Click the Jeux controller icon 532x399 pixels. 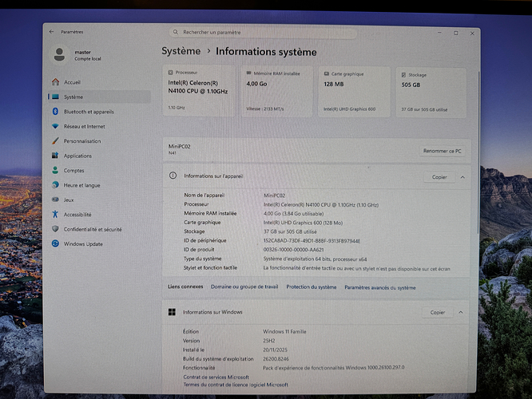coord(55,199)
